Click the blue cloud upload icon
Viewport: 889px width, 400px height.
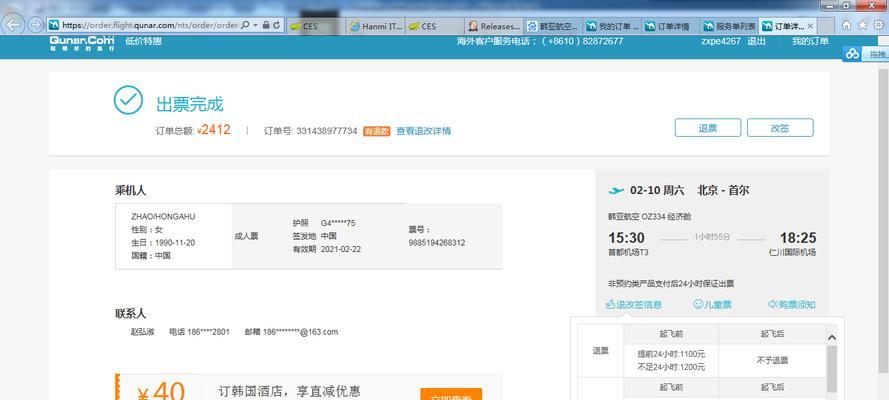coord(851,54)
